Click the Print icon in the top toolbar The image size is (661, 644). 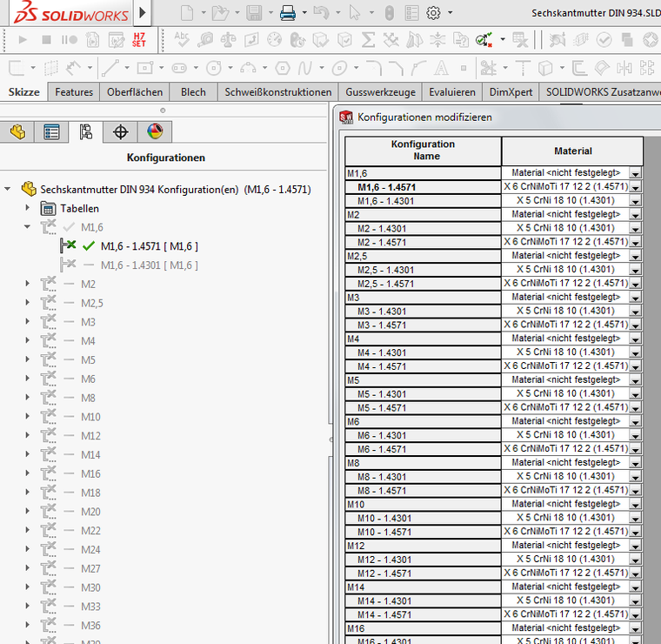288,13
